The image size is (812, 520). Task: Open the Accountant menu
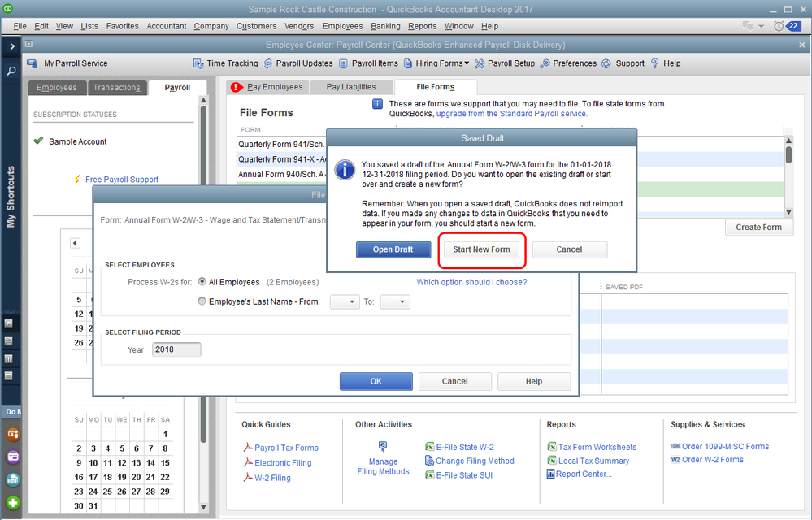[x=167, y=26]
